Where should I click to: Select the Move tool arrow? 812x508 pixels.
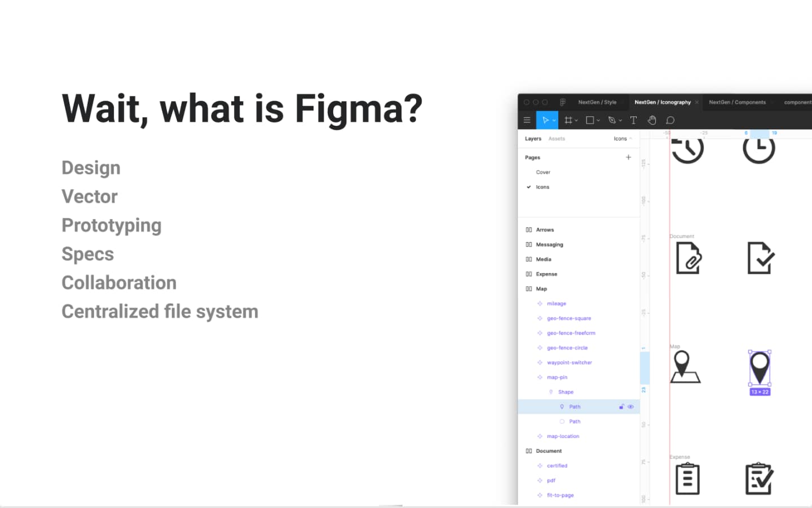pyautogui.click(x=545, y=120)
